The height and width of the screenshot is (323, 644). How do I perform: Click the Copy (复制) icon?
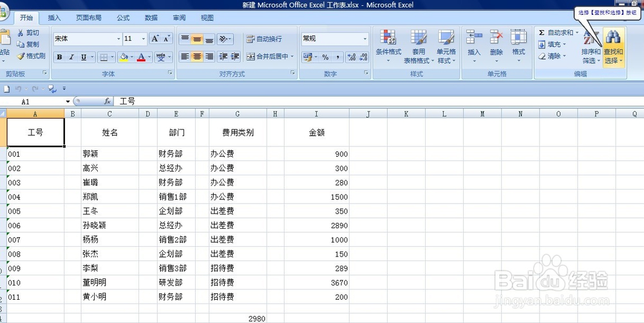(x=21, y=44)
